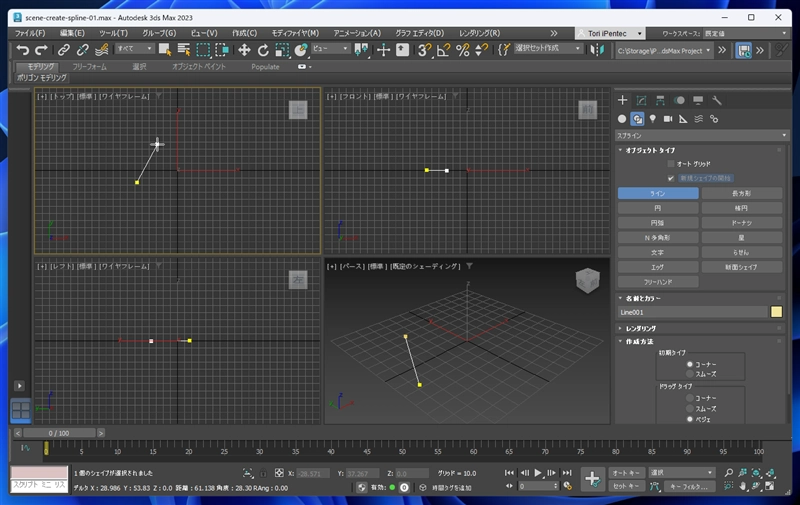Select the Helpers category icon

pos(683,119)
